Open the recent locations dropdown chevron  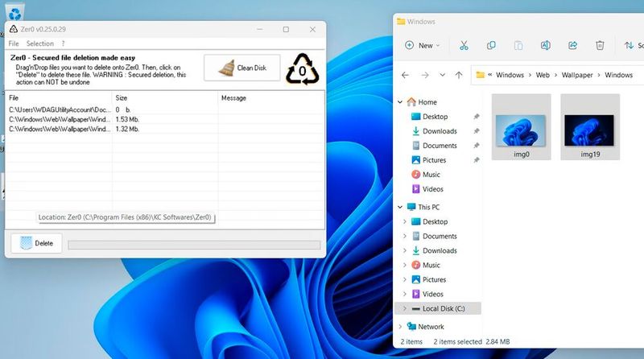(x=442, y=75)
